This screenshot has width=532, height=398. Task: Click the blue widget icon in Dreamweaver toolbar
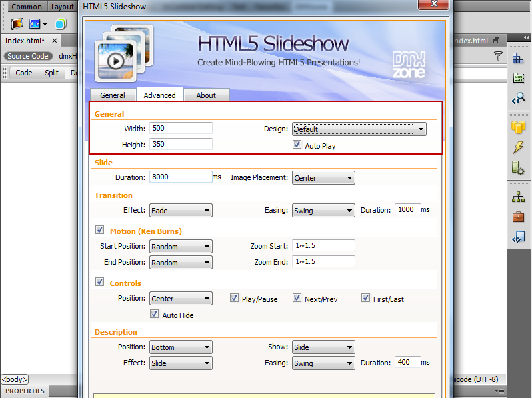pyautogui.click(x=35, y=24)
